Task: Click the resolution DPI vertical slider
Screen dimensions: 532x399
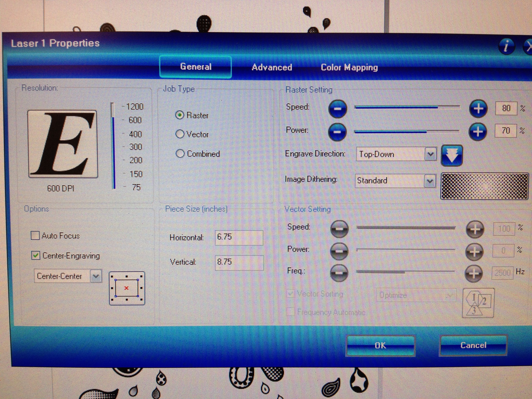Action: [x=113, y=146]
